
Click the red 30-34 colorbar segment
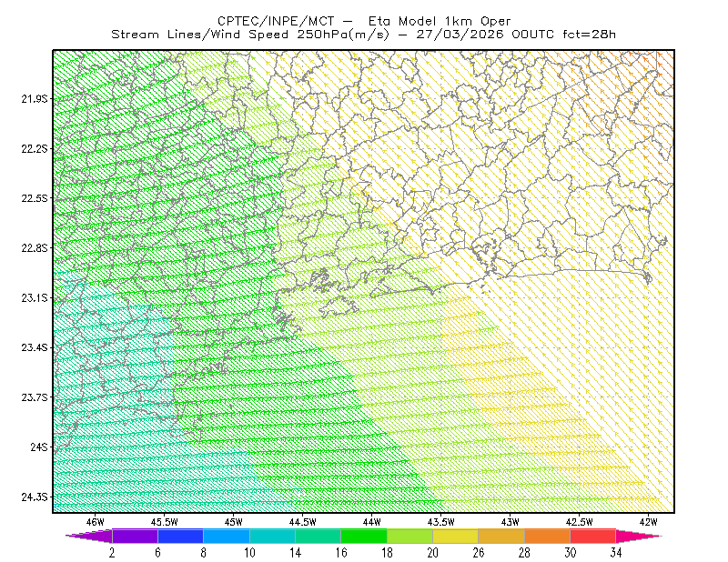(593, 536)
